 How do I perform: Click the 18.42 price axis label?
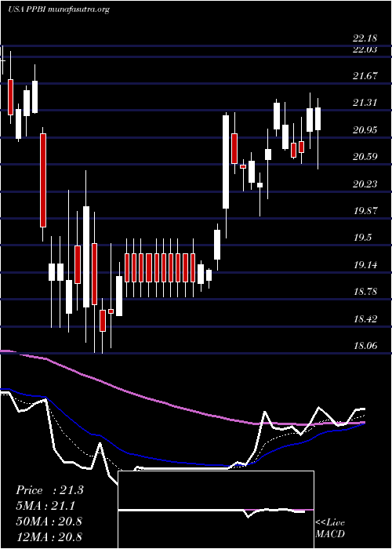(365, 318)
